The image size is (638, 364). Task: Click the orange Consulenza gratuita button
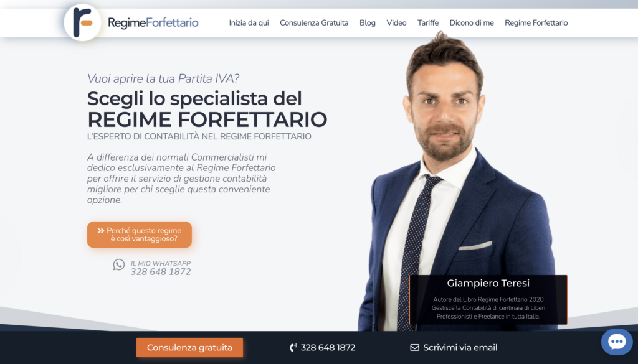(x=189, y=347)
